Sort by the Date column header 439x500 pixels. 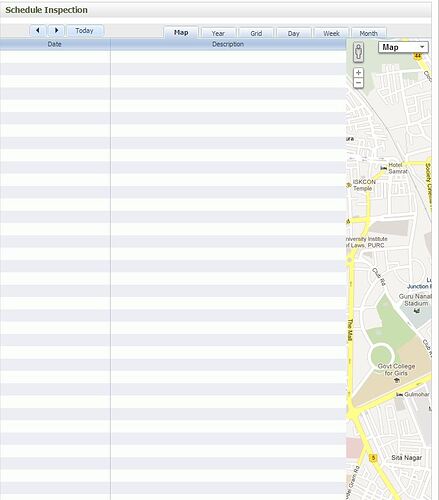(x=55, y=44)
